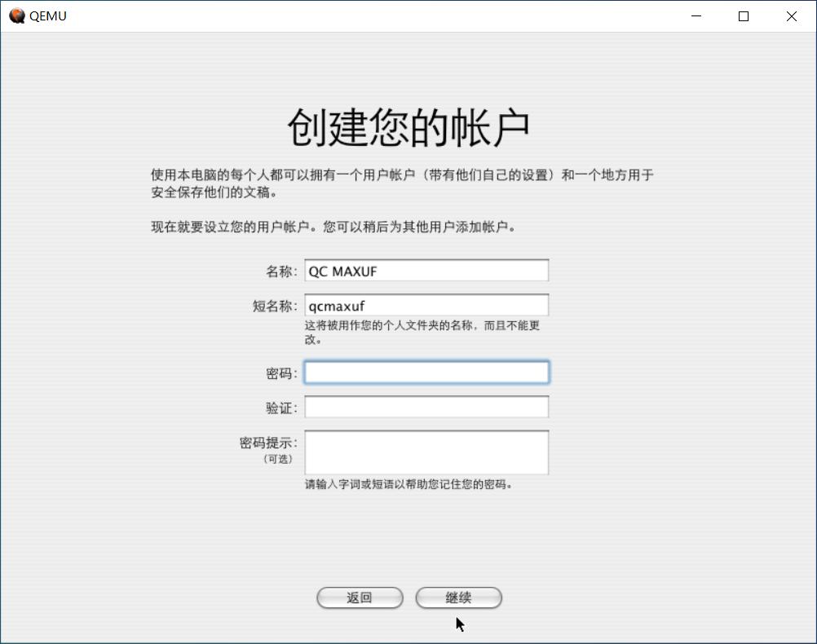
Task: Focus the 验证 verification field
Action: click(426, 405)
